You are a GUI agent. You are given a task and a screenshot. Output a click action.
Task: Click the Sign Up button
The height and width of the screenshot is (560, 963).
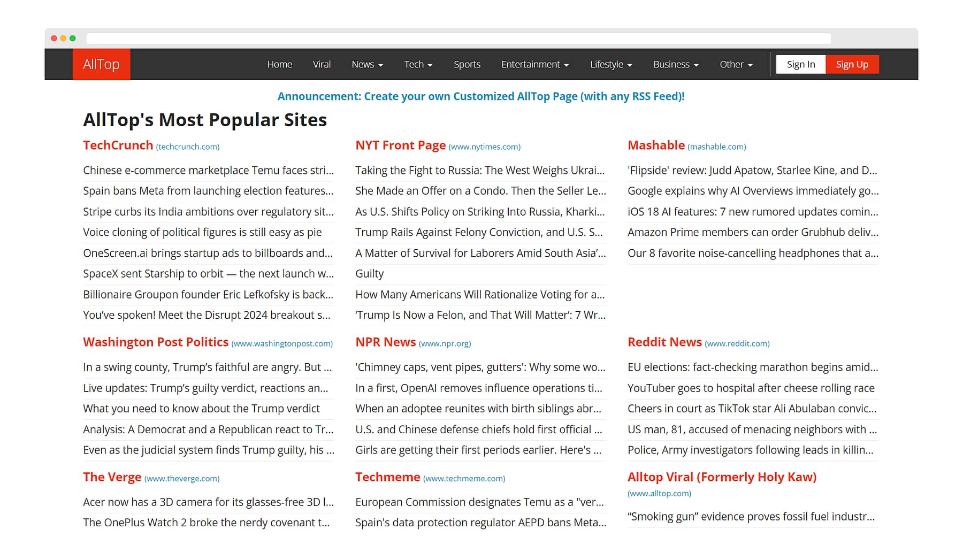pyautogui.click(x=852, y=64)
